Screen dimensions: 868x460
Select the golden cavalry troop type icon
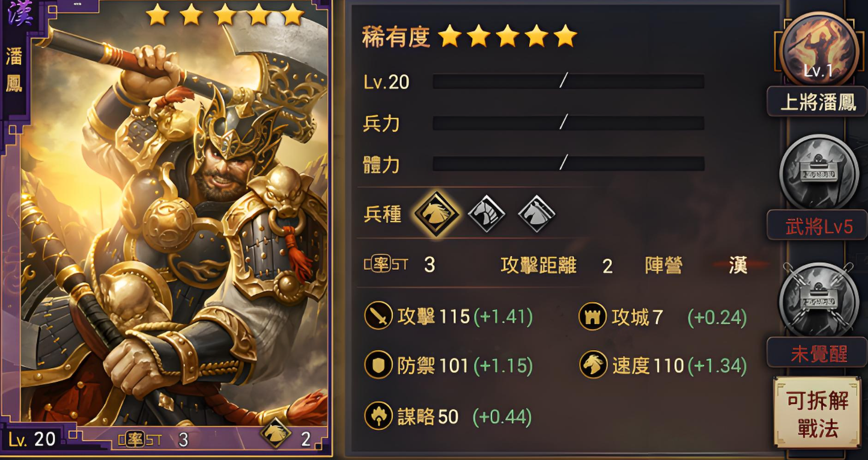(436, 213)
